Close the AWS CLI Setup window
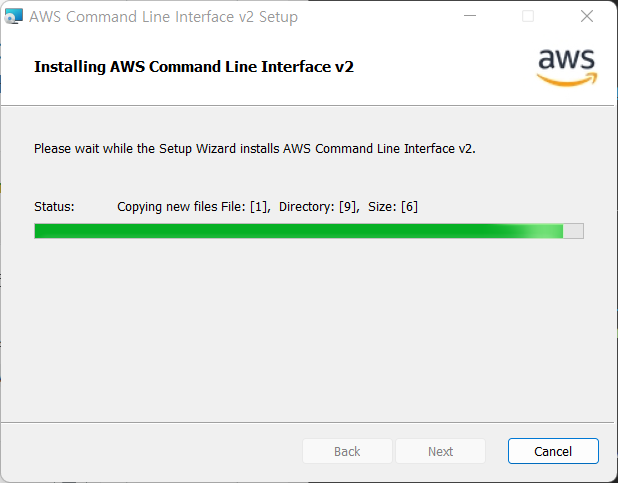 click(x=586, y=16)
